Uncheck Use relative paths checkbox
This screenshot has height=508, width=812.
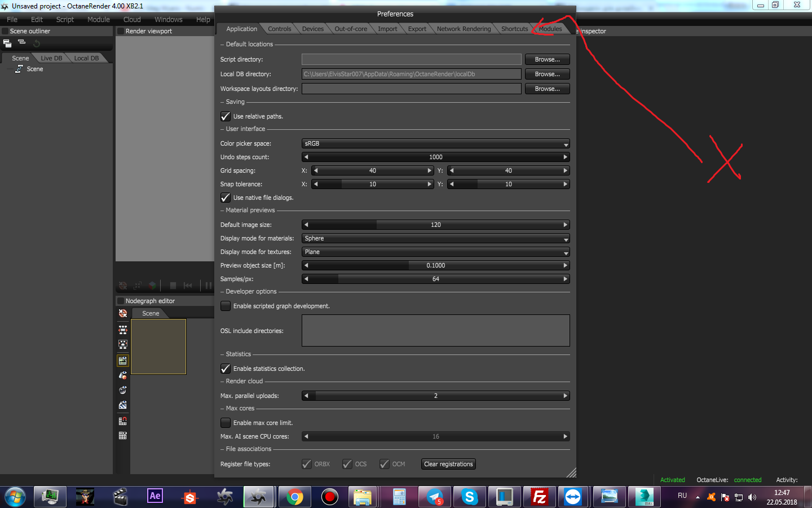[226, 116]
